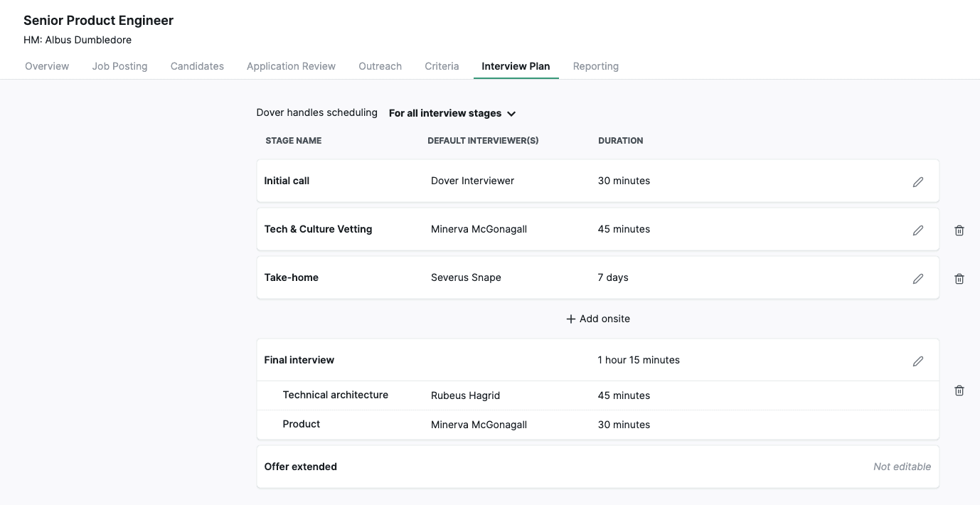The height and width of the screenshot is (505, 980).
Task: Edit the Initial call stage pencil icon
Action: point(918,182)
